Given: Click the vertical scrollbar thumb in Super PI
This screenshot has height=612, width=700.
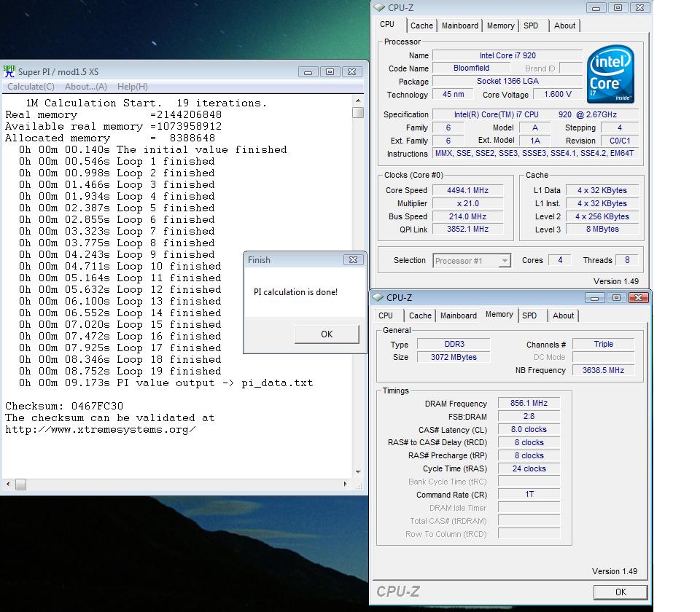Looking at the screenshot, I should click(x=358, y=112).
